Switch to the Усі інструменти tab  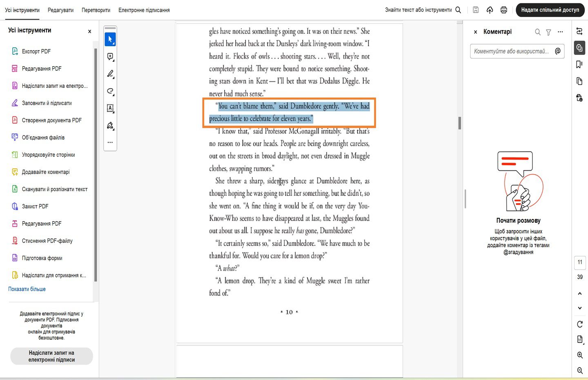tap(22, 10)
